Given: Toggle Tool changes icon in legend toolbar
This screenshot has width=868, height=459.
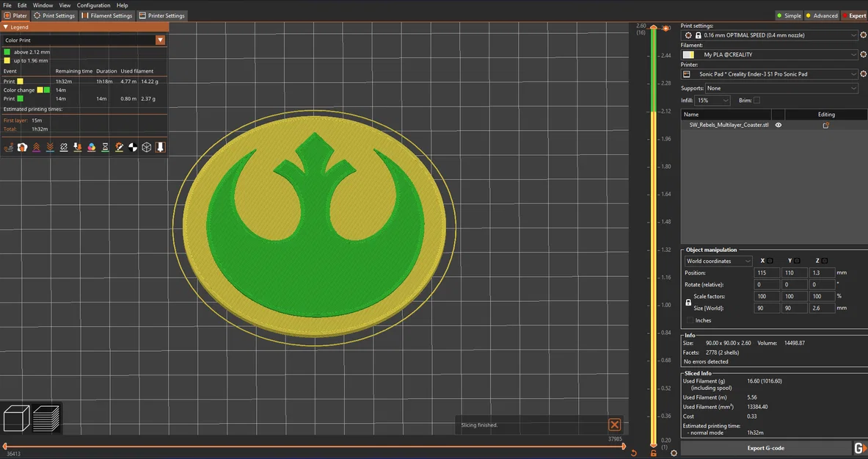Looking at the screenshot, I should click(78, 147).
